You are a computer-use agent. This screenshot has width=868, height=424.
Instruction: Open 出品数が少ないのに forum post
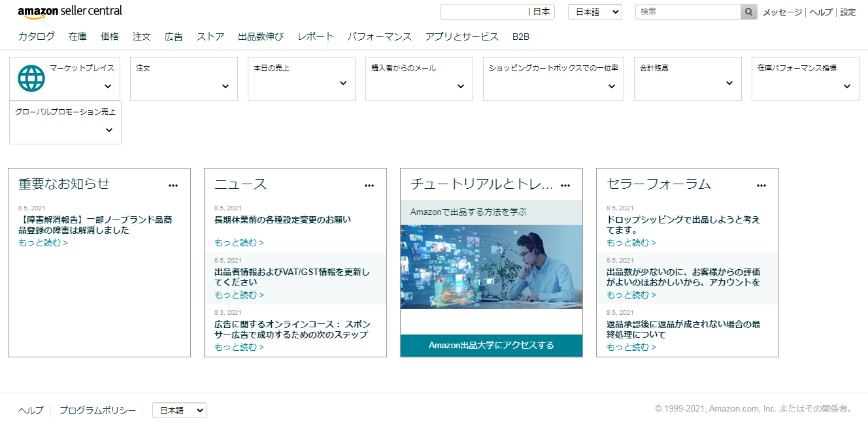click(x=684, y=277)
